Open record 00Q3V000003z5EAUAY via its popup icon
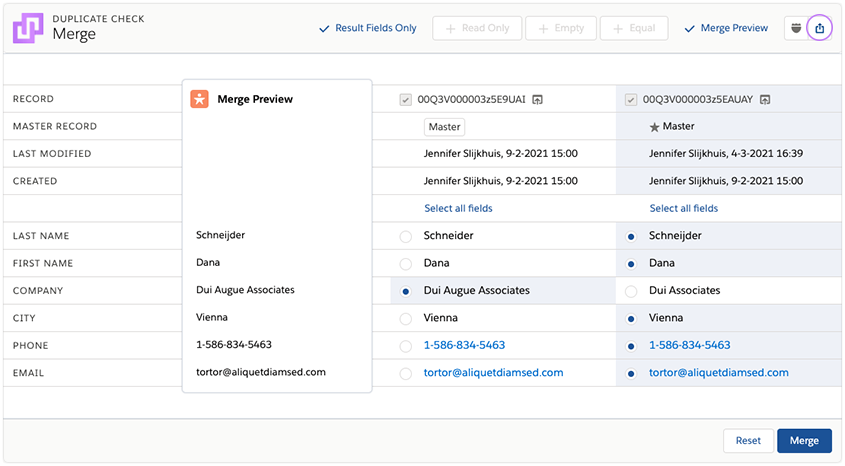This screenshot has width=845, height=466. tap(765, 100)
